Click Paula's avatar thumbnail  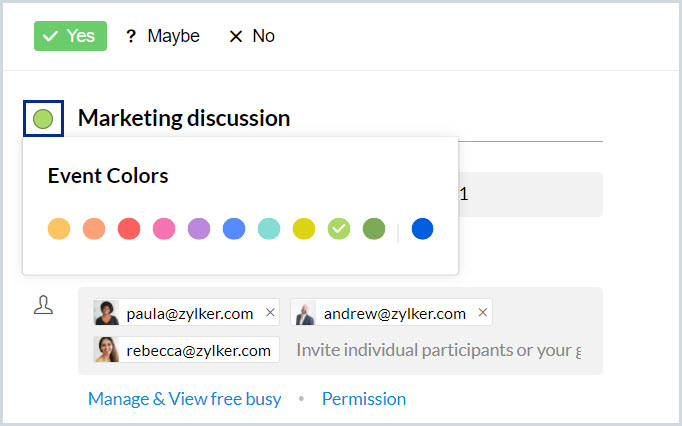point(107,313)
